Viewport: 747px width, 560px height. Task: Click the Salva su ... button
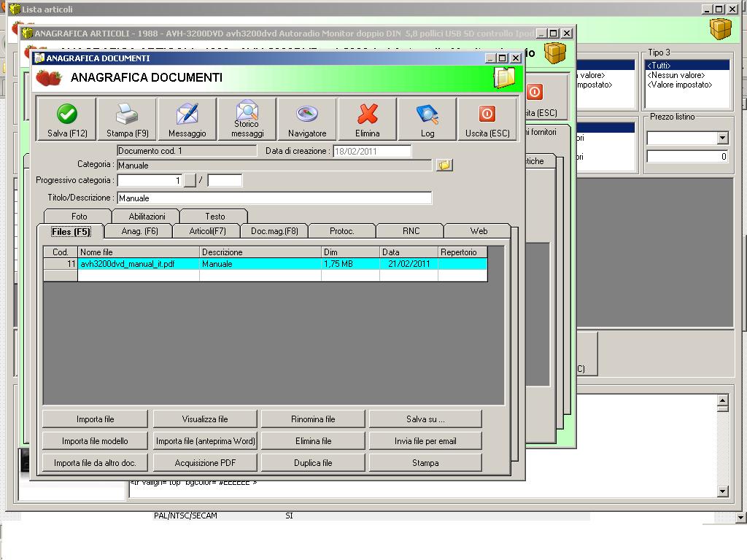425,419
